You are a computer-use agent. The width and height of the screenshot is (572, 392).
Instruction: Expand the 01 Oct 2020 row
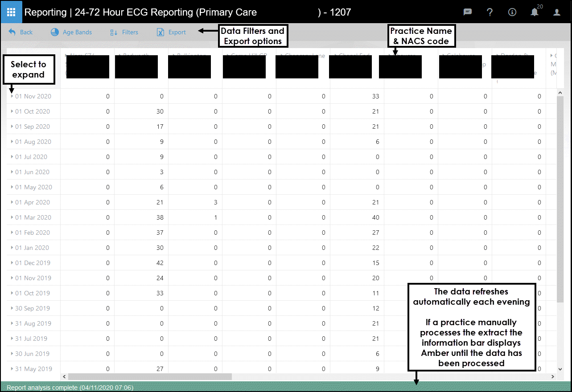tap(12, 111)
